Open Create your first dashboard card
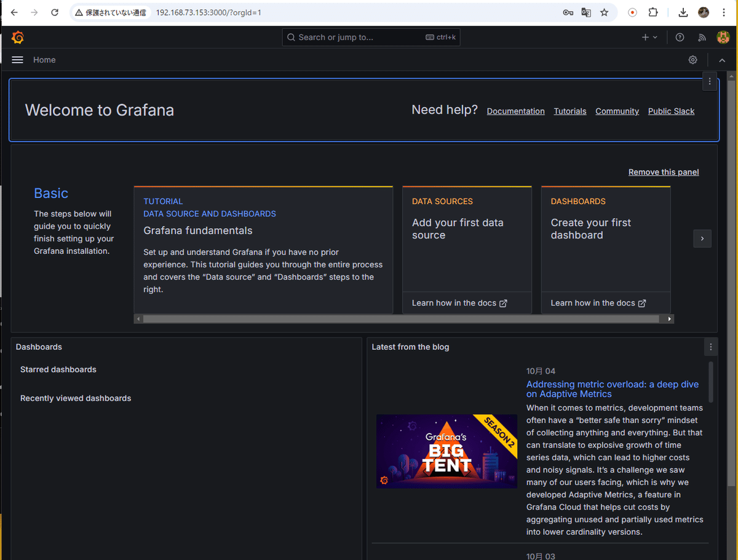 606,239
